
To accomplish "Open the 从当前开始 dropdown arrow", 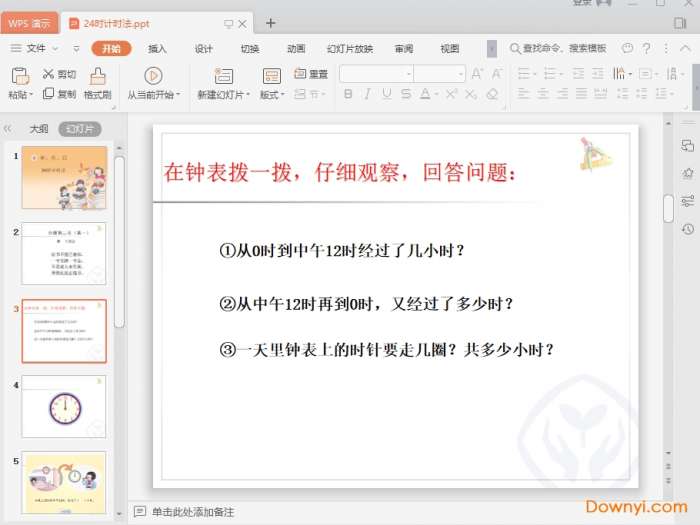I will (x=178, y=95).
